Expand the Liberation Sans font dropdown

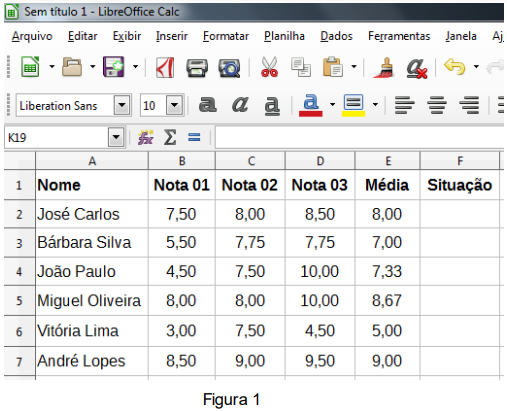click(122, 105)
